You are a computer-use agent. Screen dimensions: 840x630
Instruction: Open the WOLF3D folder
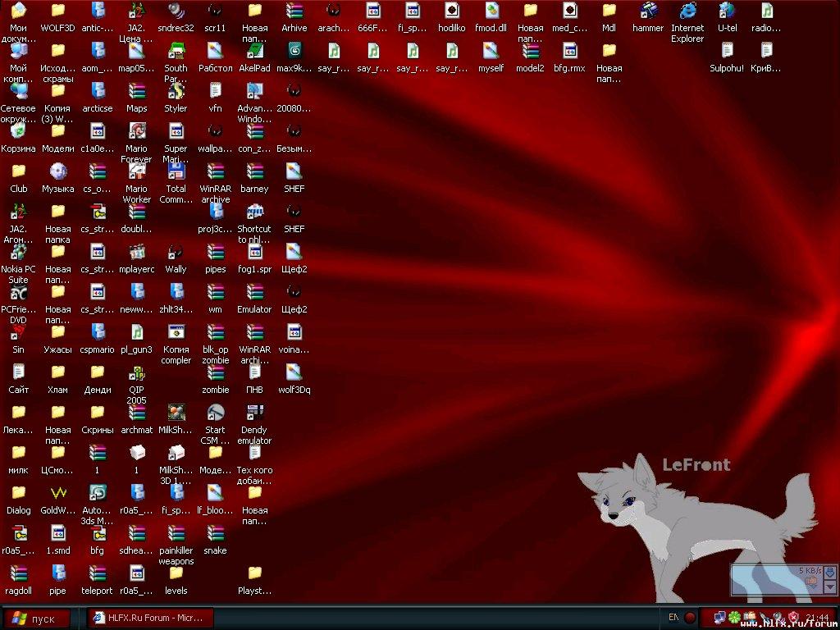[x=58, y=11]
